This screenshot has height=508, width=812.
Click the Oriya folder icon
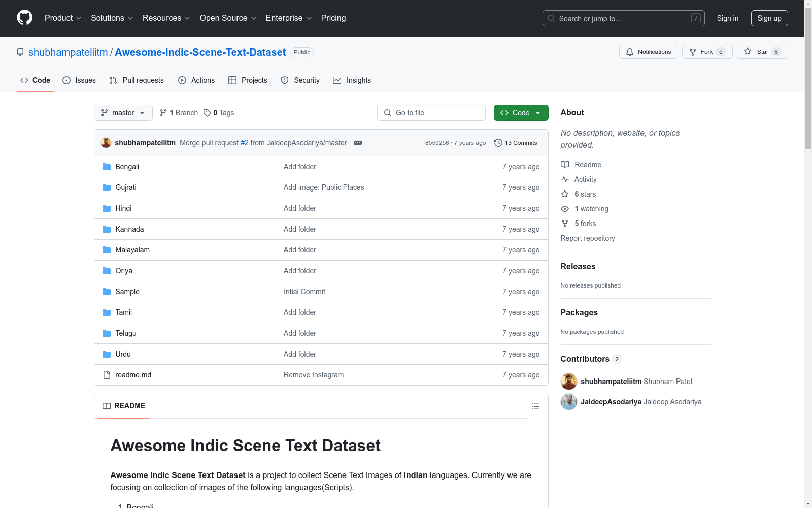coord(107,271)
